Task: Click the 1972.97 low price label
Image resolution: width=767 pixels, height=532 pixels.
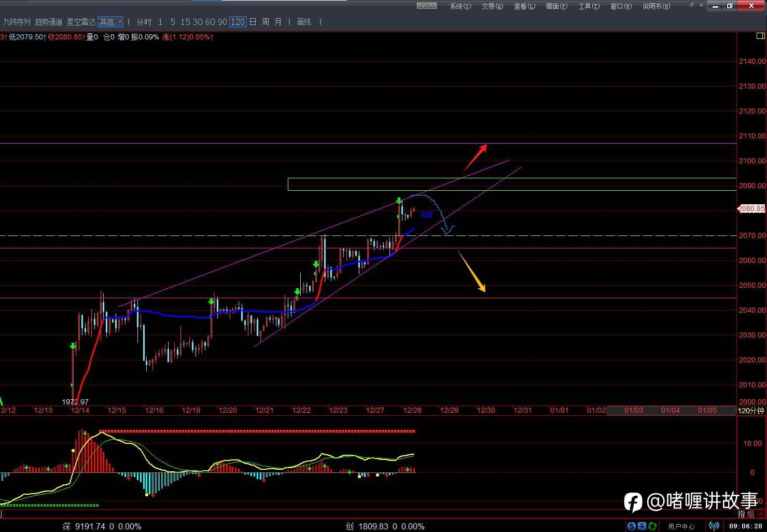Action: tap(75, 402)
